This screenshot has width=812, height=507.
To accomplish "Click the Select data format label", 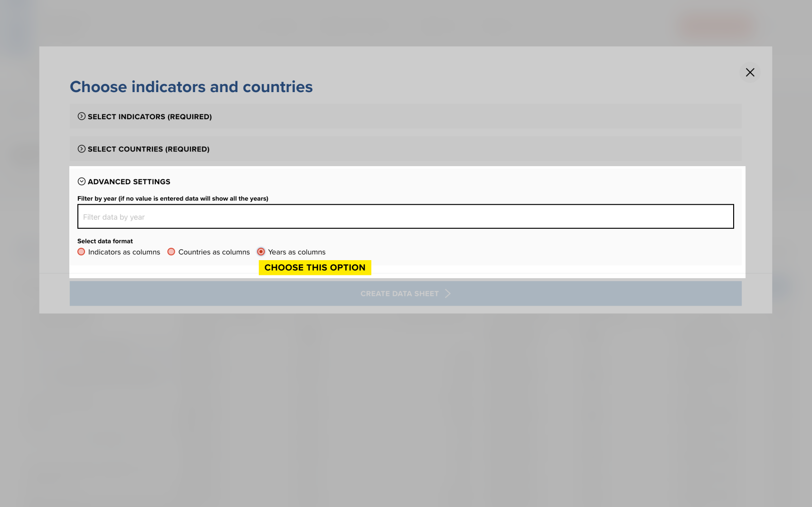I will pos(105,241).
